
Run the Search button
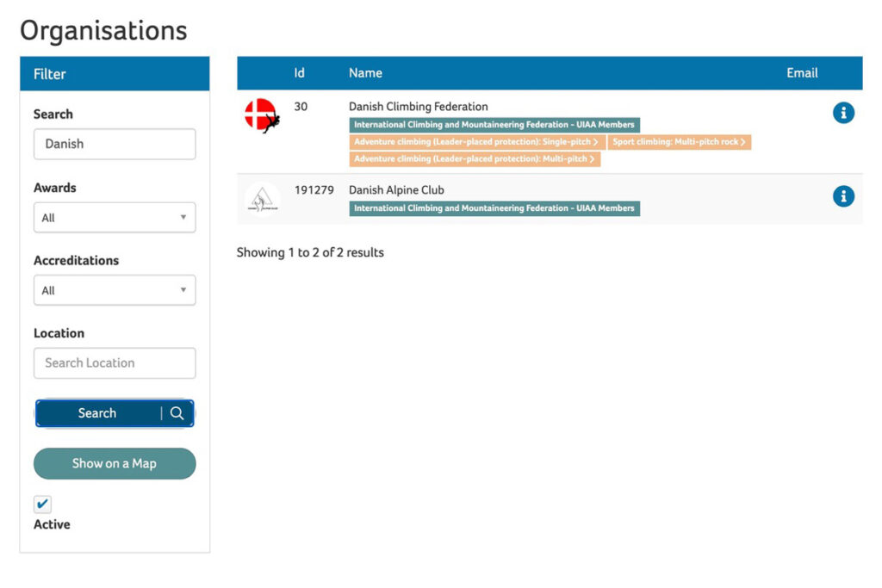coord(115,413)
